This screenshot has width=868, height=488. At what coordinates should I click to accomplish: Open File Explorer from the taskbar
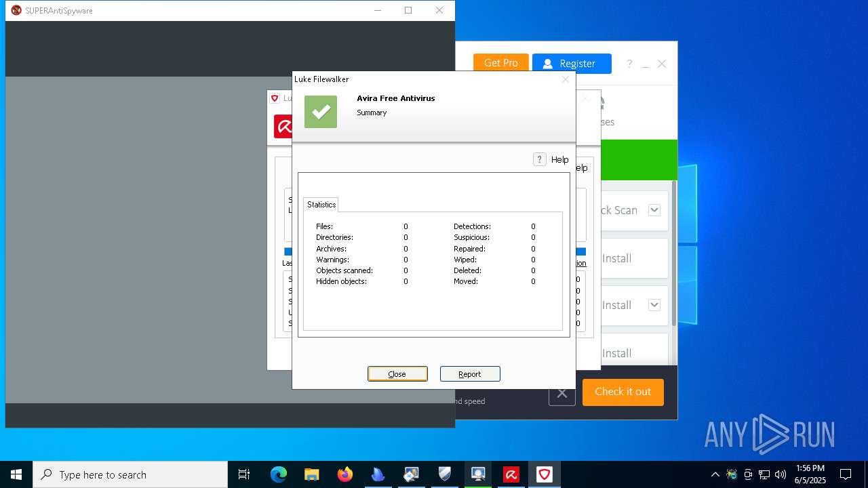pos(312,474)
